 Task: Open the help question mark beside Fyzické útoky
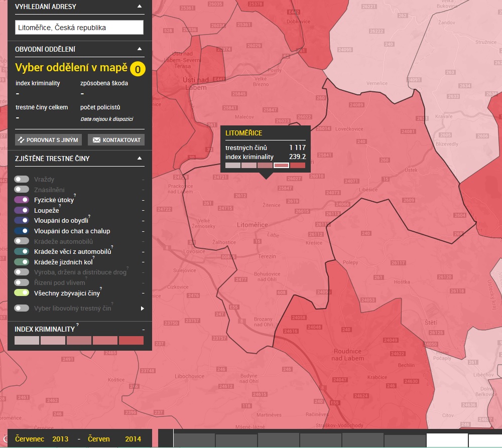point(75,196)
